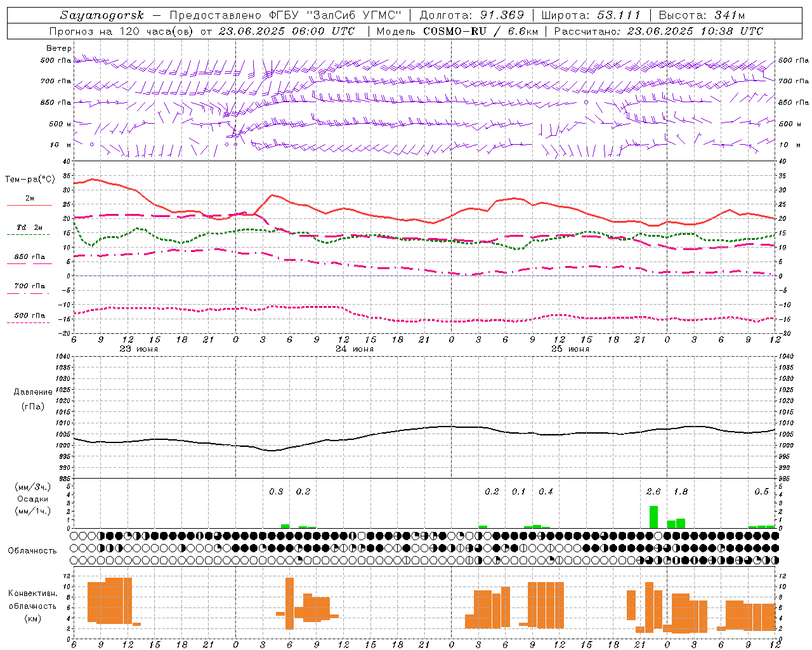Click the 'Осадки' precipitation label
This screenshot has width=812, height=650.
tap(33, 499)
